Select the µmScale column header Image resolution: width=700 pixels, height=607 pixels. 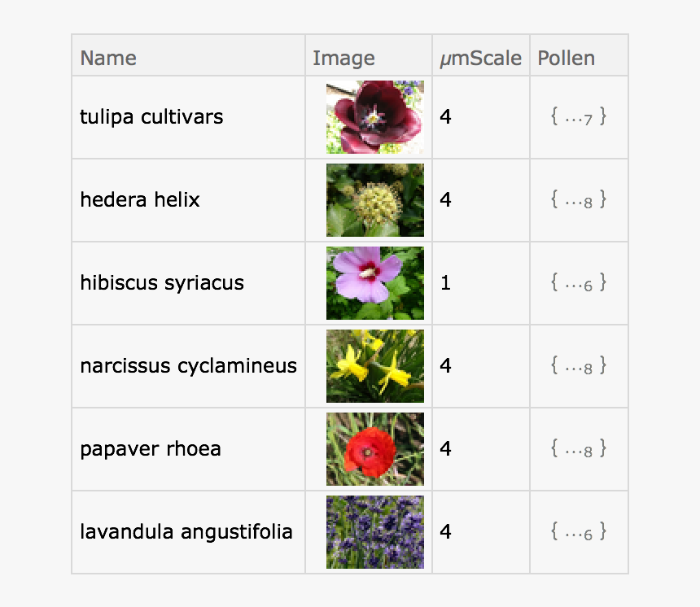click(x=480, y=59)
